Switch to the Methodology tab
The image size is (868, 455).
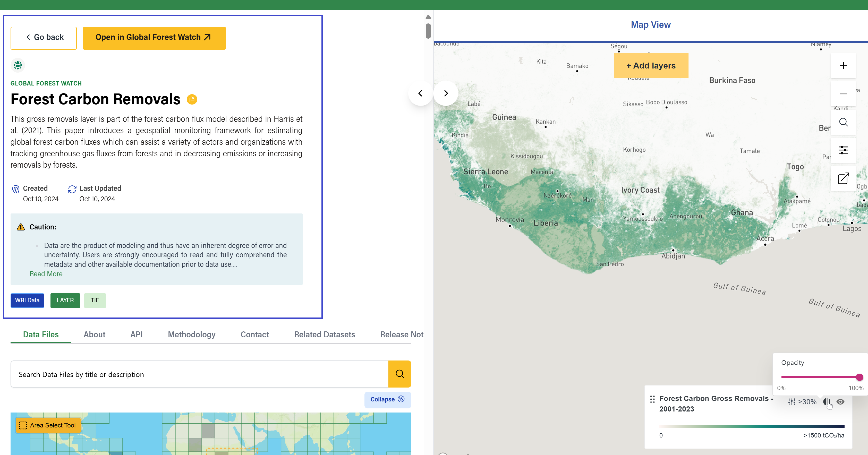tap(191, 334)
